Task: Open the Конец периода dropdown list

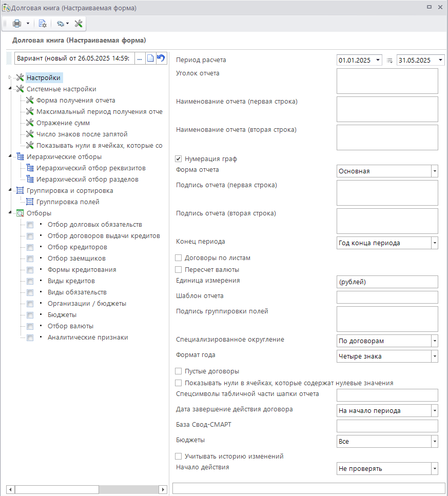Action: (x=435, y=243)
